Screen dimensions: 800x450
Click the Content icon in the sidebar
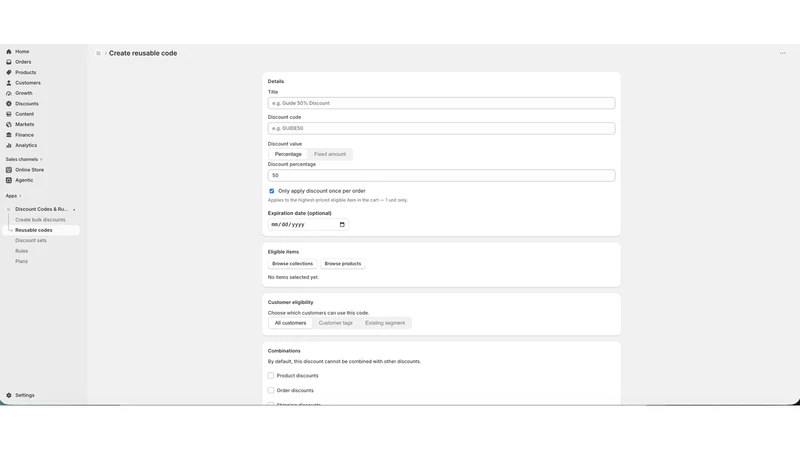(x=9, y=114)
